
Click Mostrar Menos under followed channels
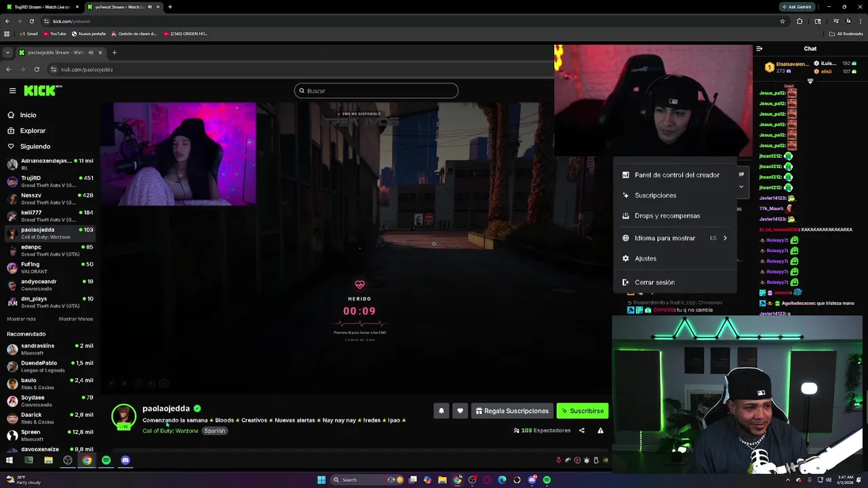(76, 319)
